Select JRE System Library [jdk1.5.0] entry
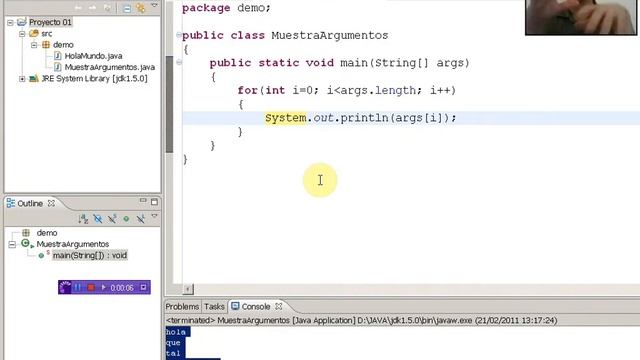640x360 pixels. pos(94,78)
